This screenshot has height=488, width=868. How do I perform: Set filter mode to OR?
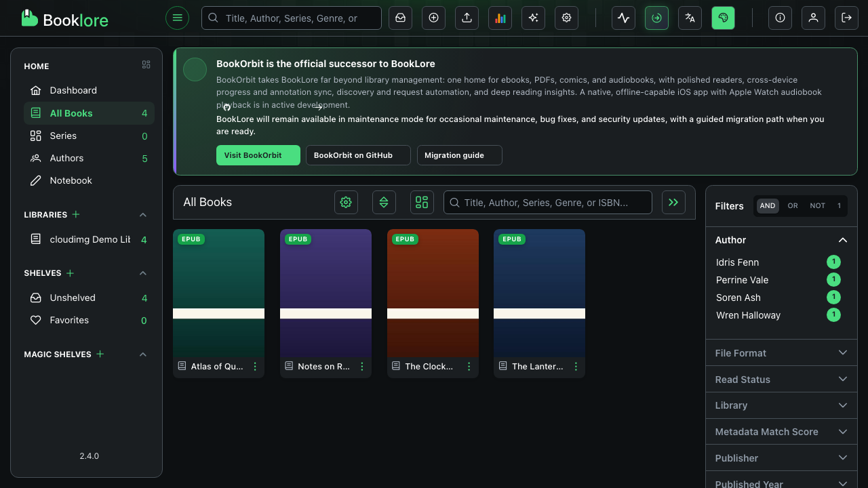click(x=793, y=206)
